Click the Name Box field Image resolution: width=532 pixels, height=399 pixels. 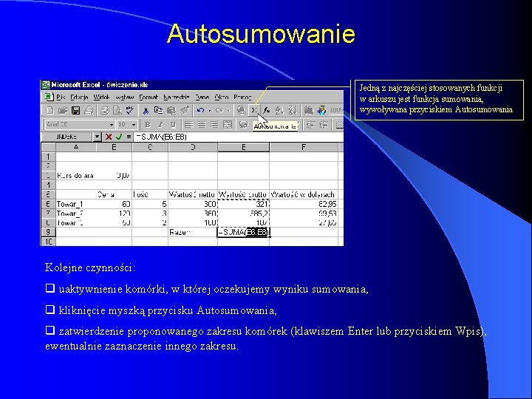pyautogui.click(x=67, y=137)
